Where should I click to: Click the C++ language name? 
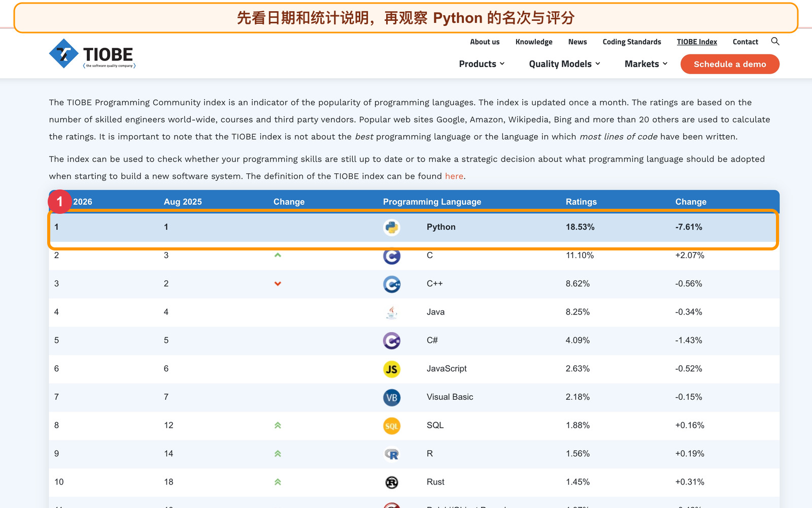point(434,283)
